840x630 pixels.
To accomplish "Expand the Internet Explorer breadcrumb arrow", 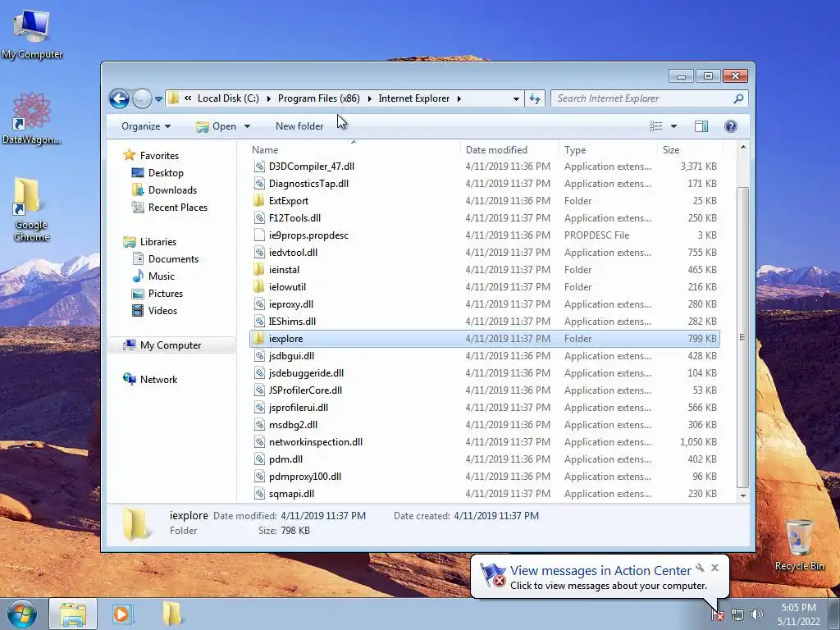I will 459,98.
